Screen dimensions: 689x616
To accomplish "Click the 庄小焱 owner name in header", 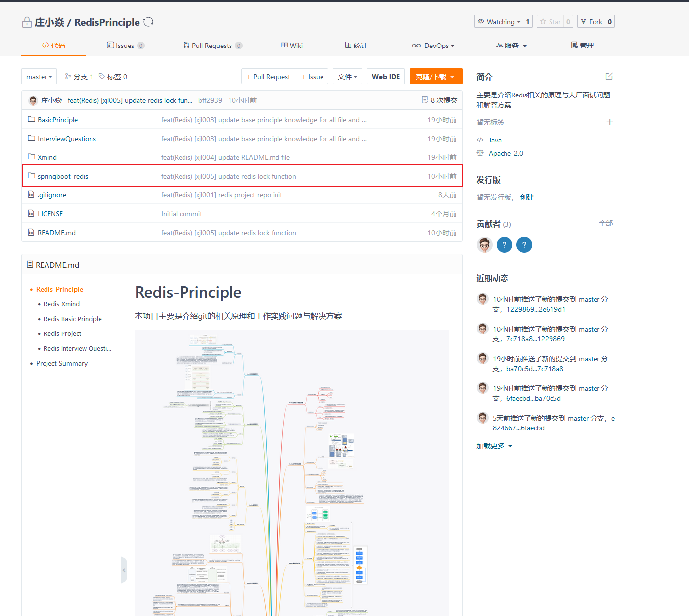I will pyautogui.click(x=49, y=22).
